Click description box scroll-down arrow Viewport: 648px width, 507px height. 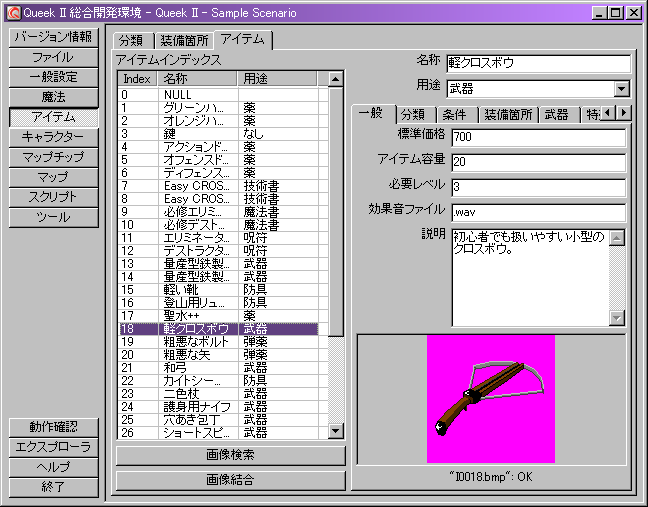click(x=617, y=317)
